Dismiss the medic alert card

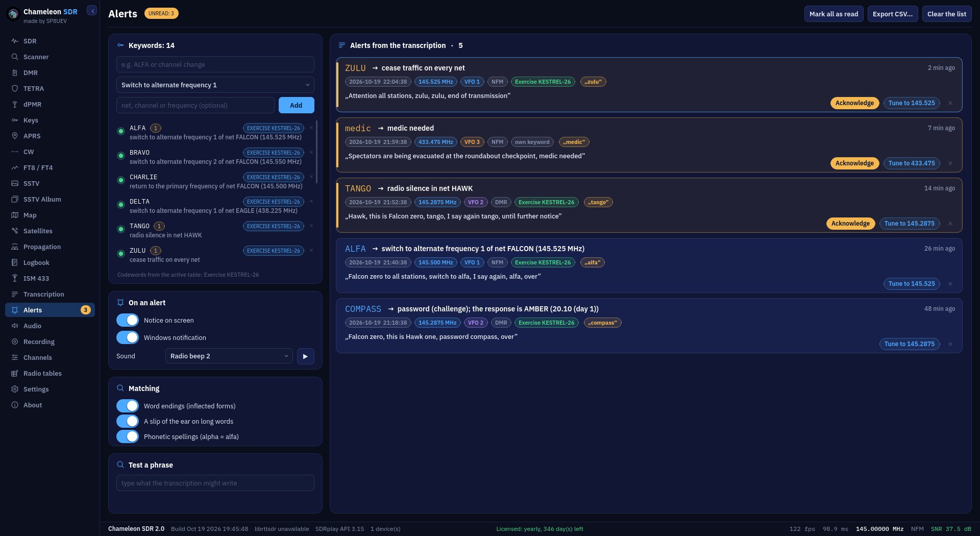tap(950, 163)
